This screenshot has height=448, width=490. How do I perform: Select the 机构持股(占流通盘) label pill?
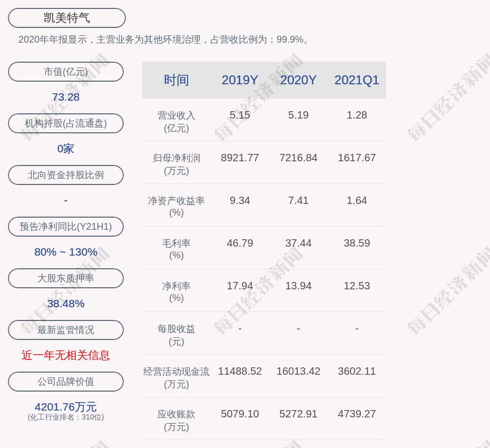tap(66, 123)
